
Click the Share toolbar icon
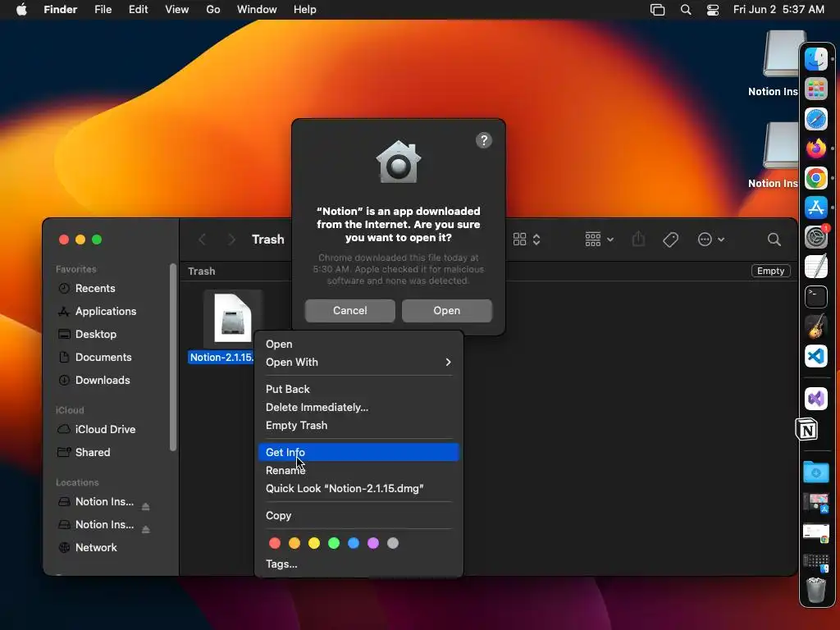(638, 239)
